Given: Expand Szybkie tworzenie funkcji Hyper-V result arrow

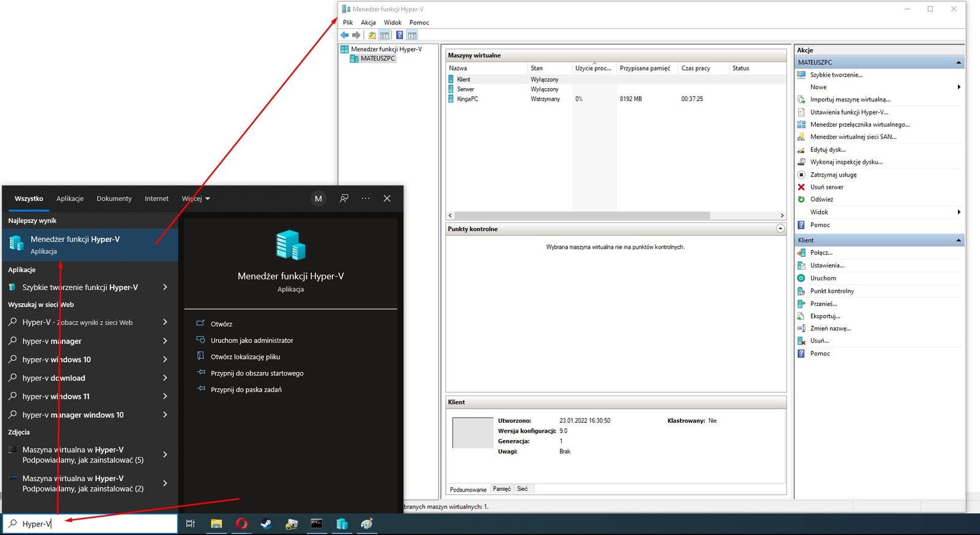Looking at the screenshot, I should [165, 287].
